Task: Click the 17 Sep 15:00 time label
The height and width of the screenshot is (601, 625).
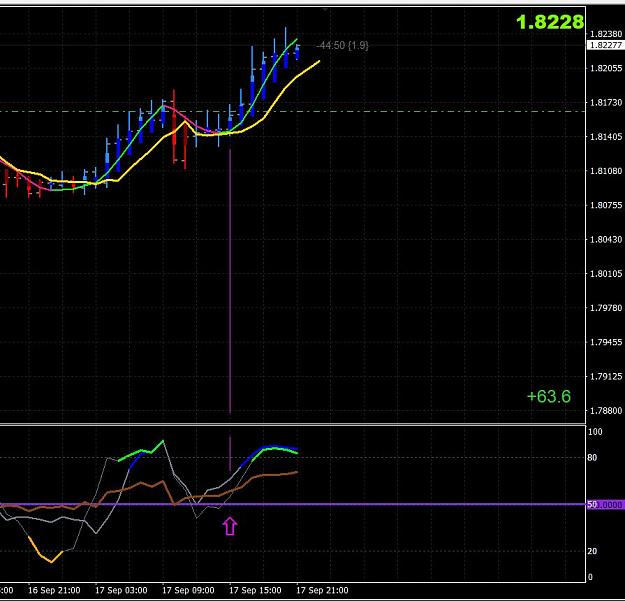Action: pos(255,590)
